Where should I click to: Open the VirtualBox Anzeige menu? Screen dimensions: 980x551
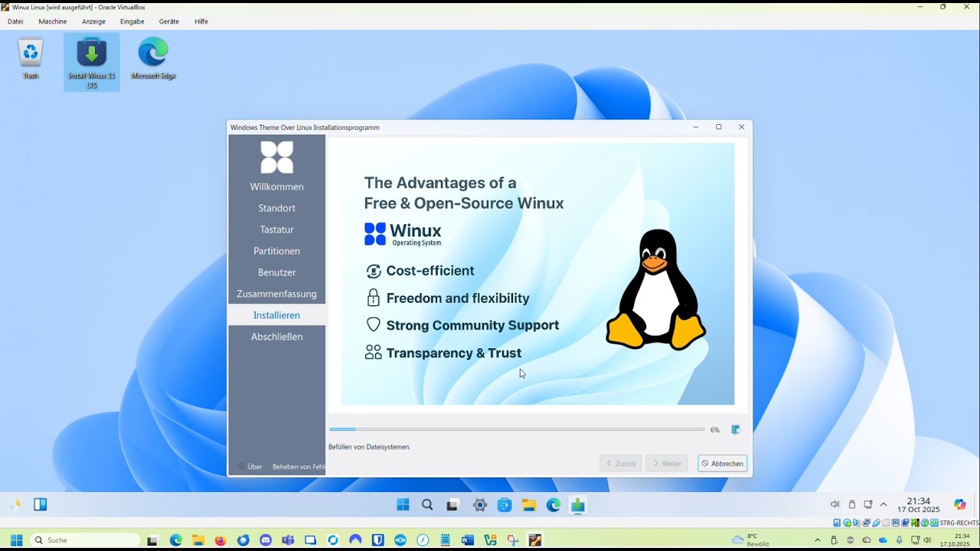click(x=93, y=21)
